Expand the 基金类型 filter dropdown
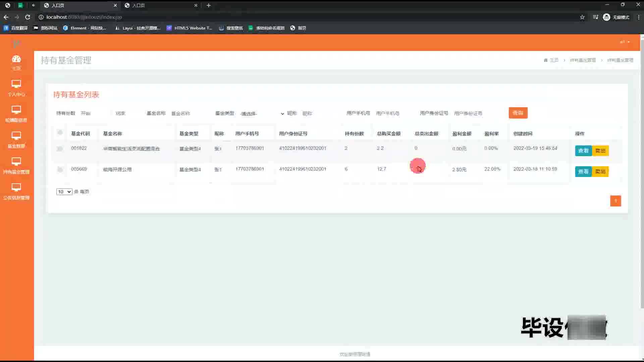The height and width of the screenshot is (362, 644). click(x=262, y=114)
